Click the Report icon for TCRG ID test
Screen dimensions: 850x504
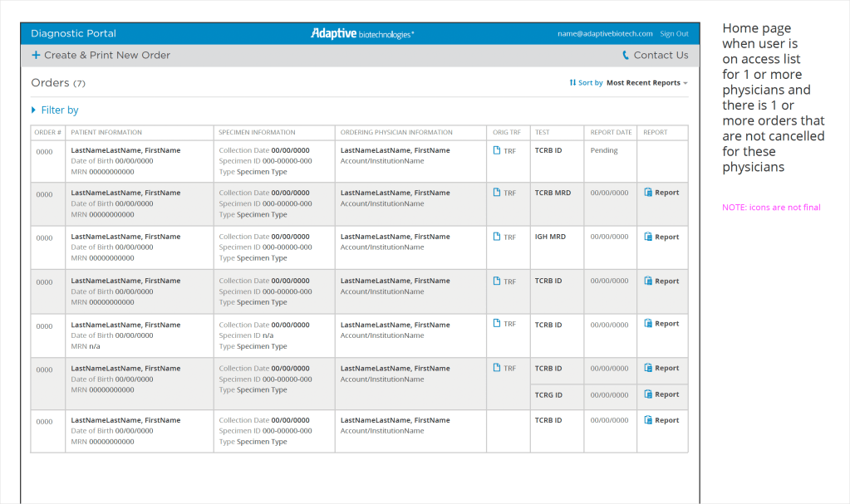pos(648,394)
